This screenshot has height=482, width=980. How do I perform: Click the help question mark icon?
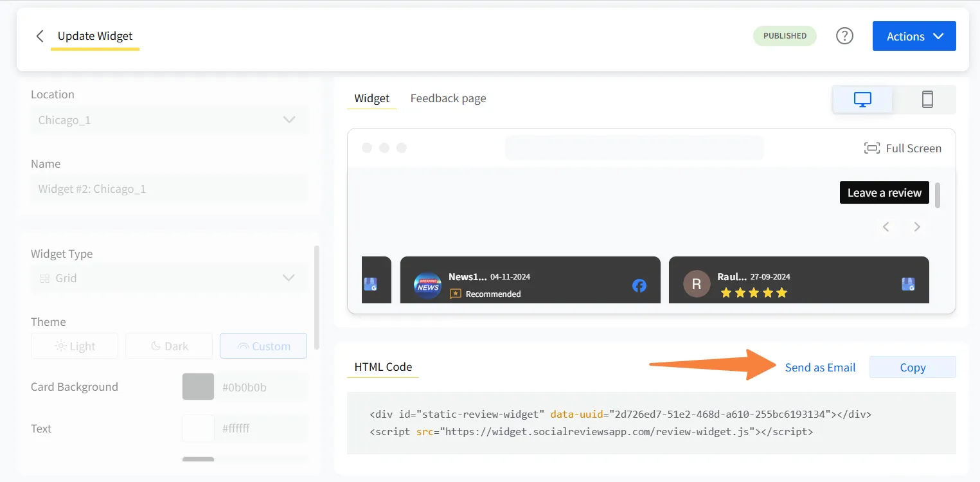click(x=844, y=36)
